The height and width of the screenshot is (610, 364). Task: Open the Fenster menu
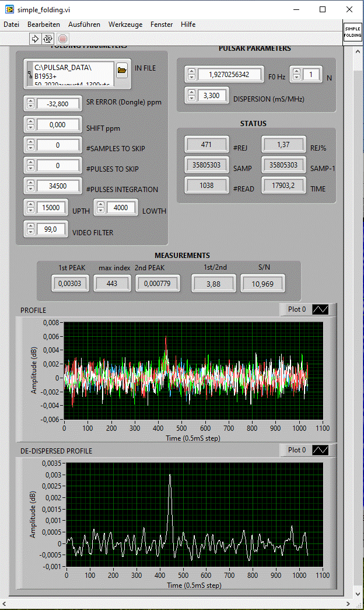[x=162, y=25]
